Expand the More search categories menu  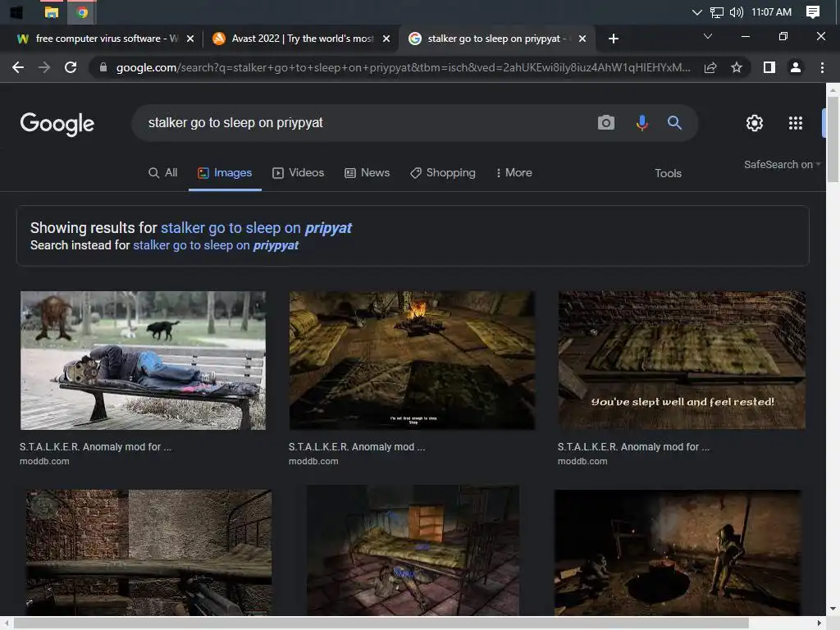point(514,172)
